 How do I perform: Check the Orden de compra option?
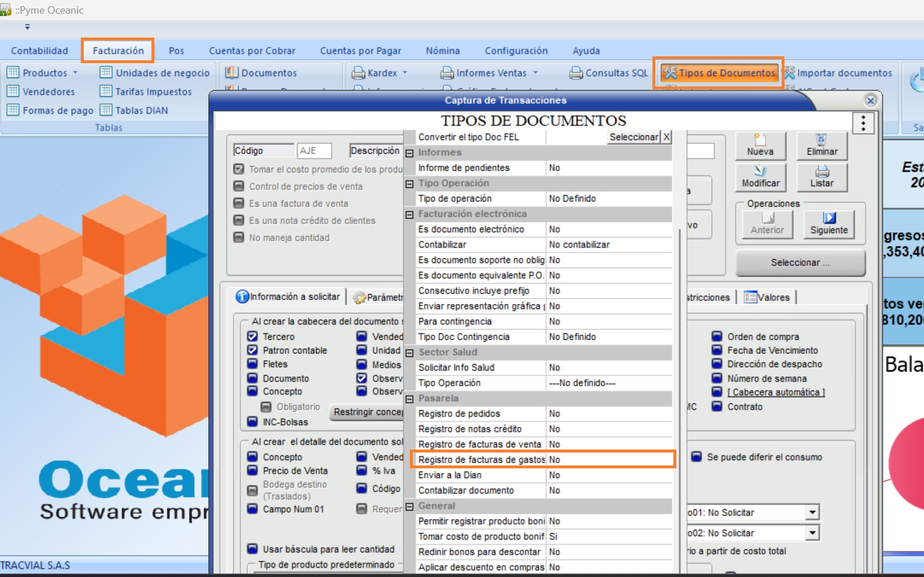(x=717, y=336)
